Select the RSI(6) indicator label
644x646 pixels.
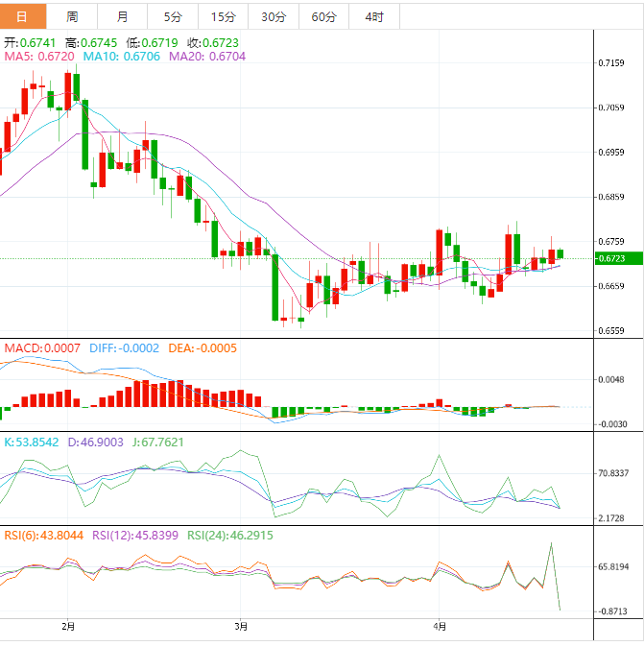43,536
